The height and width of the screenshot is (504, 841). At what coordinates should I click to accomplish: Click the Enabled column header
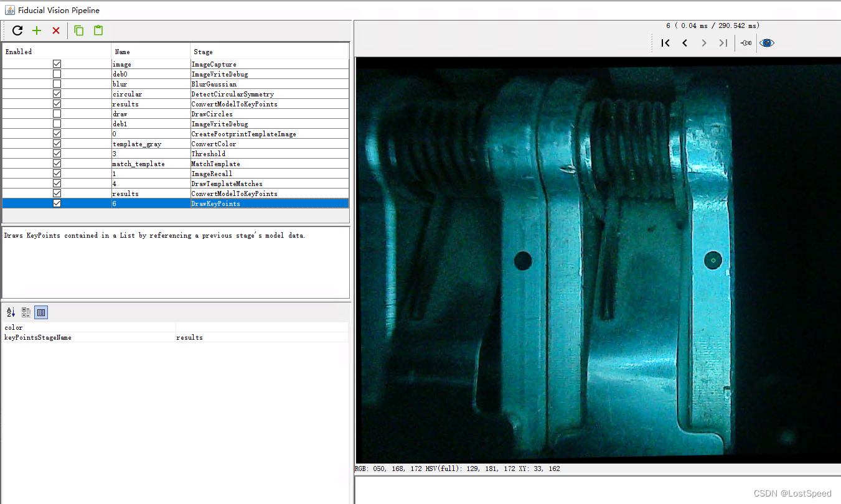(57, 51)
